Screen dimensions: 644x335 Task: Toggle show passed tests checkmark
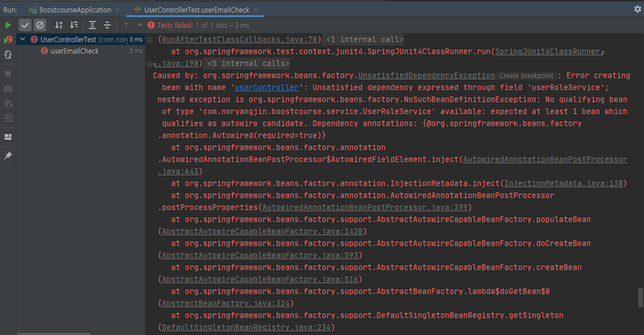(x=25, y=25)
